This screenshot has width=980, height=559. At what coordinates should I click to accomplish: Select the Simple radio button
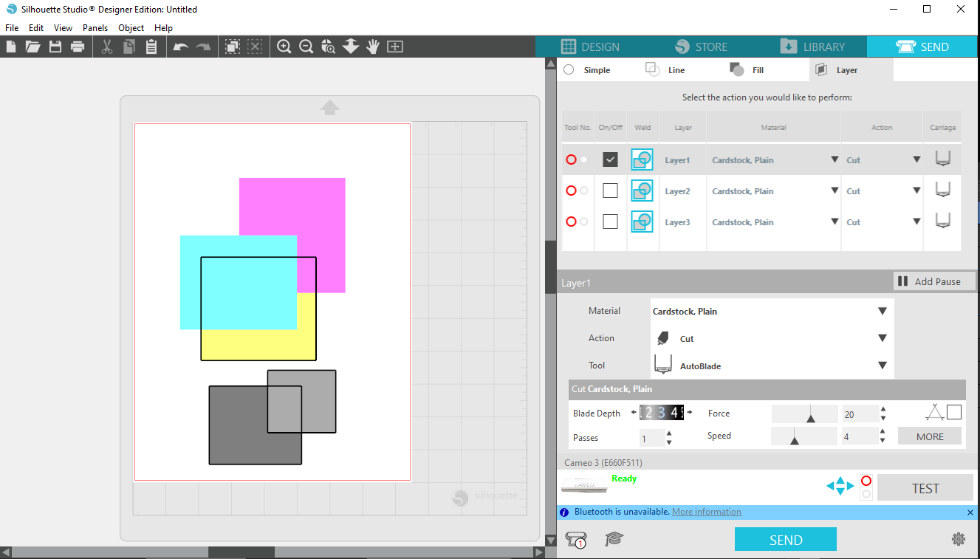[x=569, y=69]
